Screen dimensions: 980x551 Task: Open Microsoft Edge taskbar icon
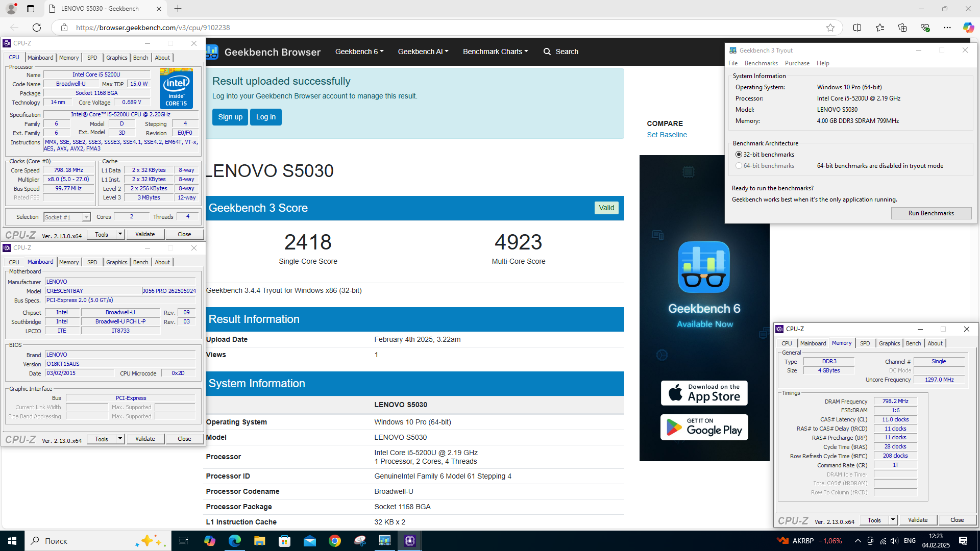coord(235,541)
